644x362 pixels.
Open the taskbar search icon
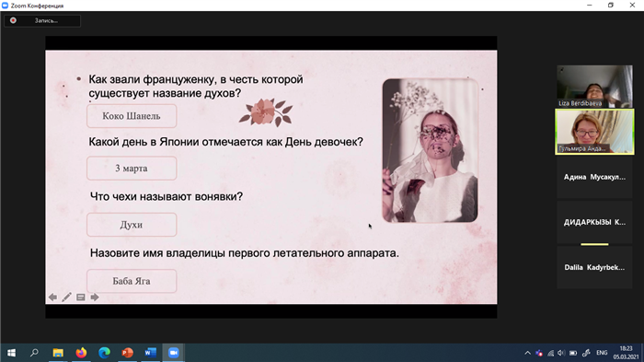(35, 353)
